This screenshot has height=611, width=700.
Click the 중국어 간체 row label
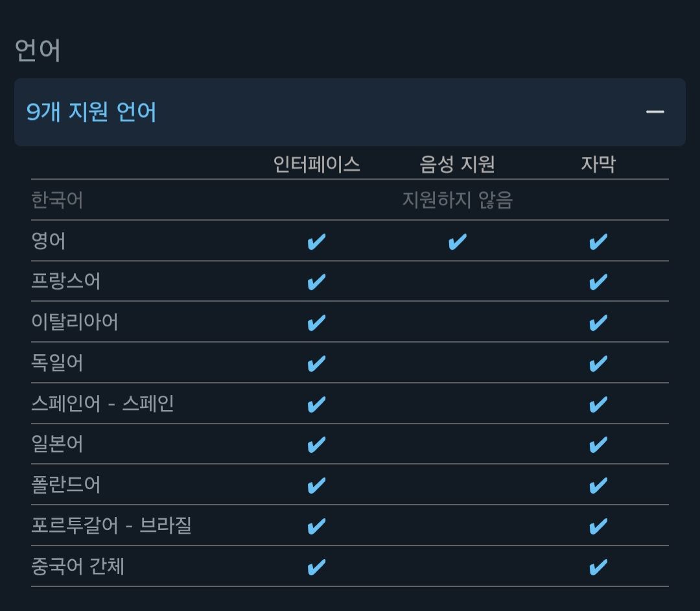[78, 566]
